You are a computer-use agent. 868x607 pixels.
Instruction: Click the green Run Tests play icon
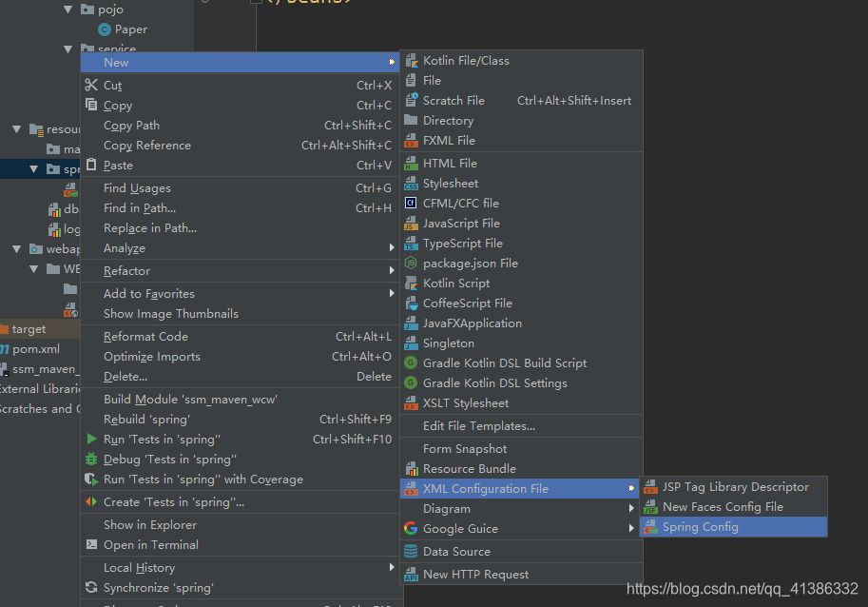coord(91,439)
